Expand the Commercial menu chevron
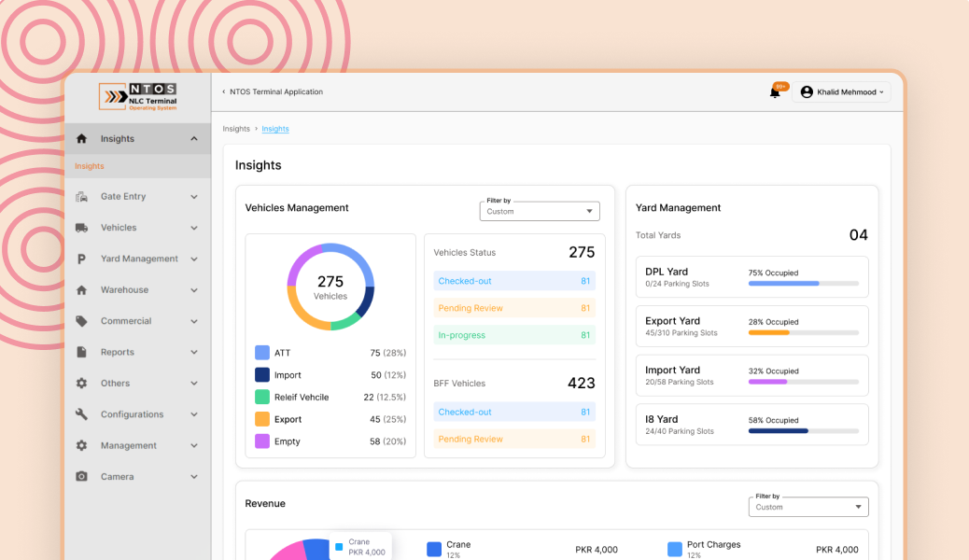969x560 pixels. 194,321
